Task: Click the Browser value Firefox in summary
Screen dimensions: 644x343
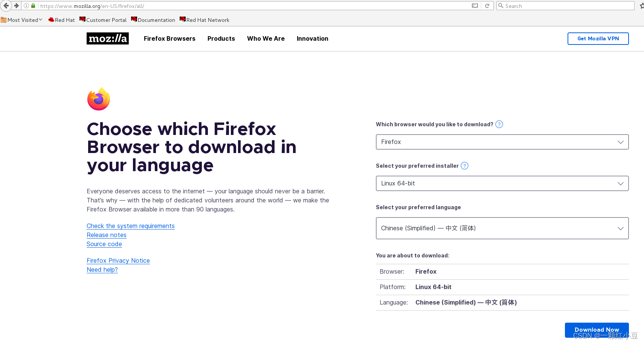Action: coord(426,271)
